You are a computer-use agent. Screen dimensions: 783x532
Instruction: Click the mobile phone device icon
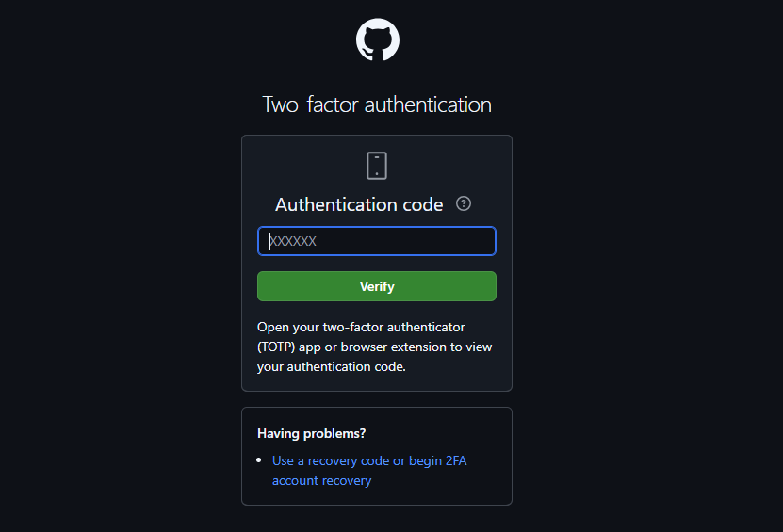pyautogui.click(x=377, y=166)
